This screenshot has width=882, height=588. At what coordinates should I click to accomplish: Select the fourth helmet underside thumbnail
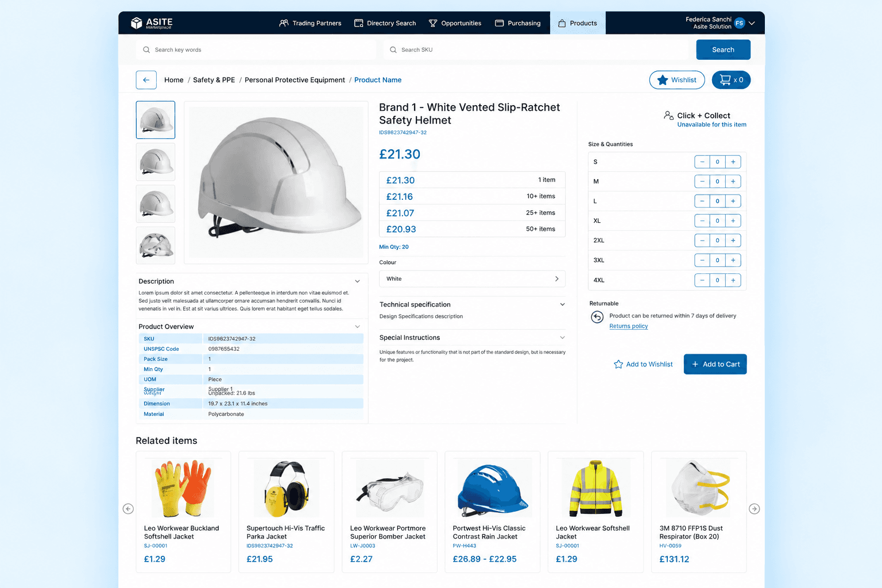[x=156, y=245]
